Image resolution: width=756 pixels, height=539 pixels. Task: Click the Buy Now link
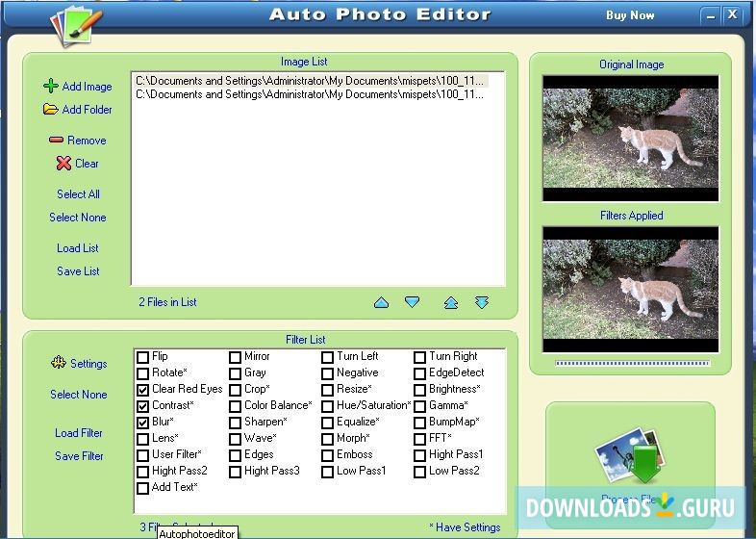630,15
